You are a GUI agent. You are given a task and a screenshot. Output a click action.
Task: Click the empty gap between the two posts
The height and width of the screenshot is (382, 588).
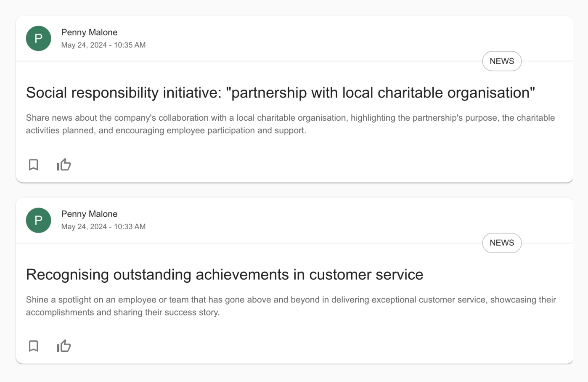click(294, 190)
